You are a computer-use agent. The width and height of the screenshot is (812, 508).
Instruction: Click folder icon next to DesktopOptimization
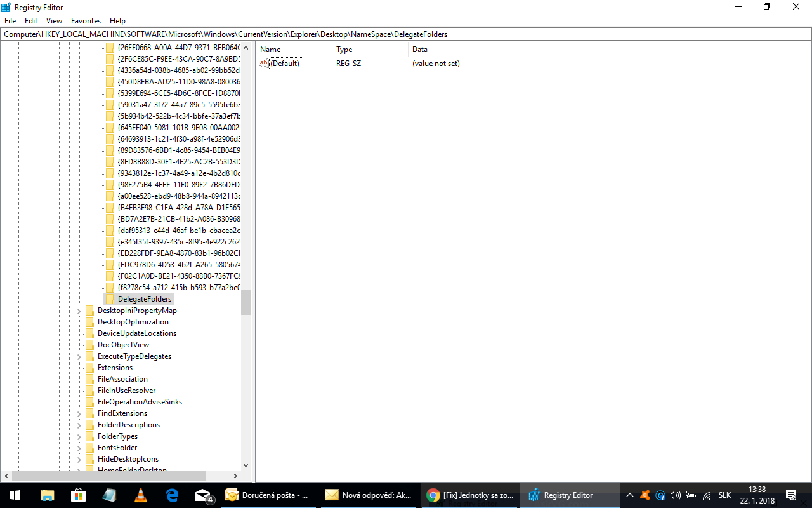click(90, 322)
